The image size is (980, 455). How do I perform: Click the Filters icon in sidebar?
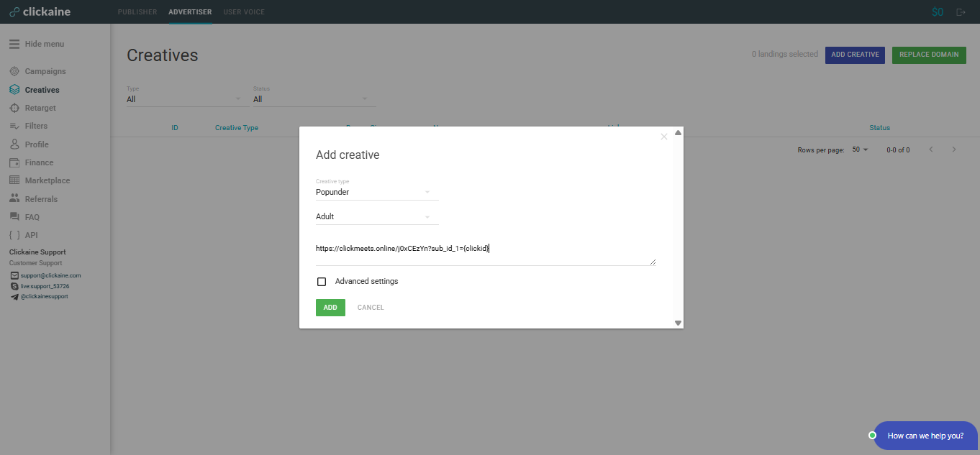tap(14, 126)
